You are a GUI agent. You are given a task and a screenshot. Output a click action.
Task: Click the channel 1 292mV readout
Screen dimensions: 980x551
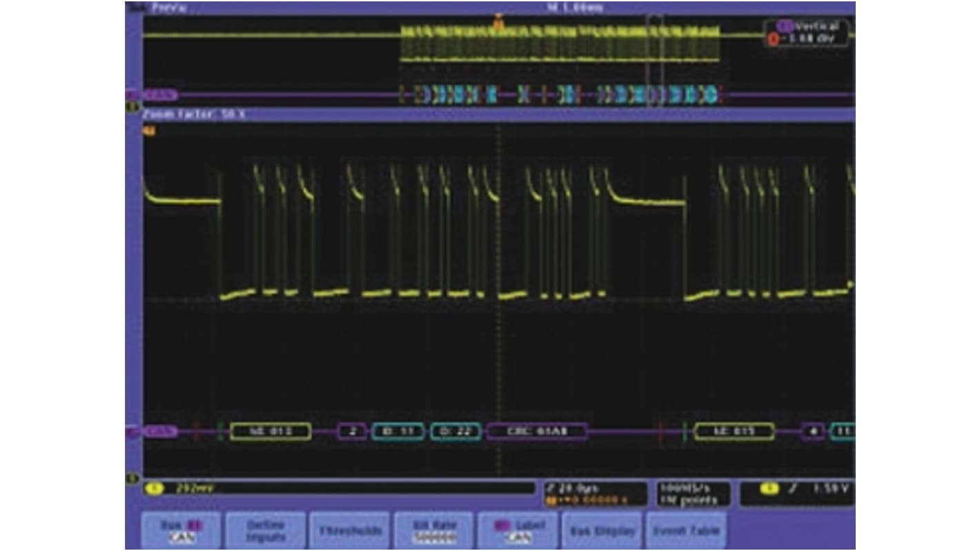click(x=338, y=488)
